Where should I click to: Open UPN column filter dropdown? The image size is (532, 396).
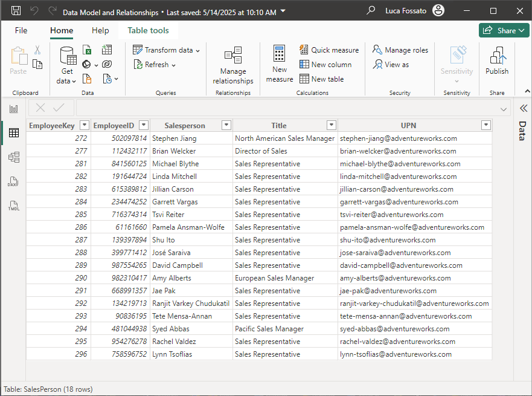(486, 125)
